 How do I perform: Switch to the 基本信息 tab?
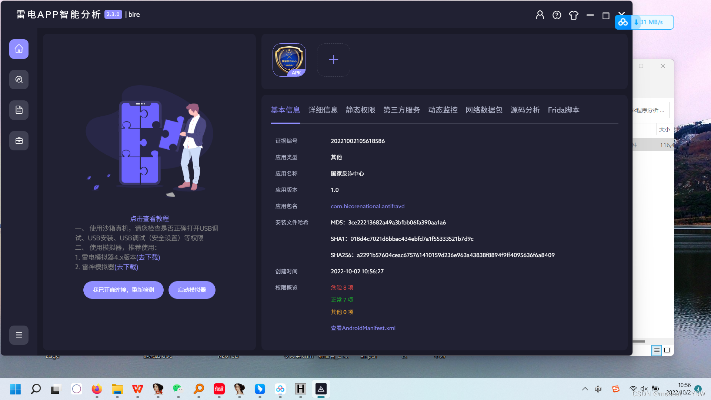coord(285,109)
